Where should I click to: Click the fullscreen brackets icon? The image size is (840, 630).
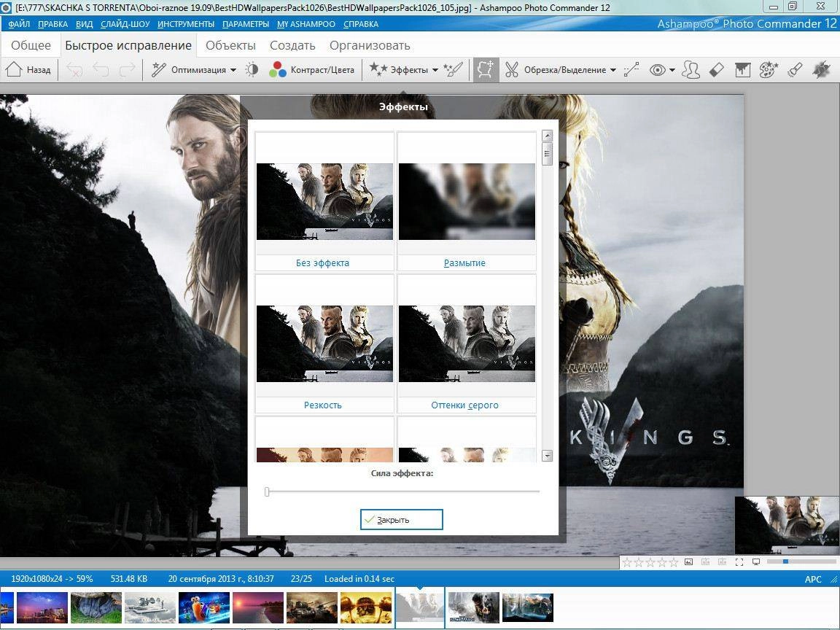pyautogui.click(x=739, y=562)
